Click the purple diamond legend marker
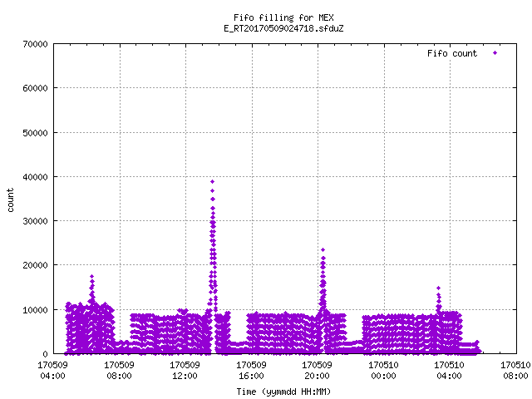This screenshot has width=532, height=399. 495,52
